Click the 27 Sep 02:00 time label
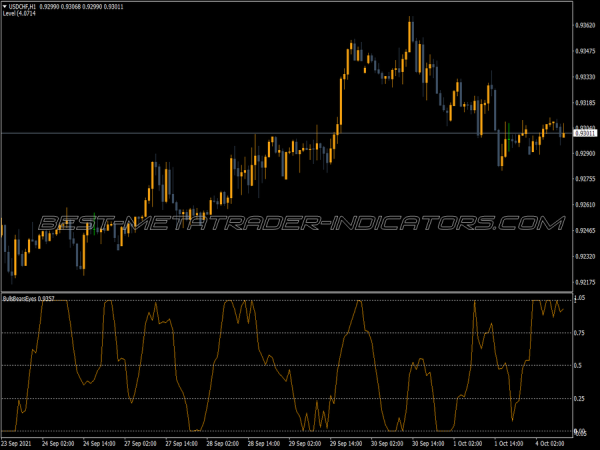 pos(140,444)
